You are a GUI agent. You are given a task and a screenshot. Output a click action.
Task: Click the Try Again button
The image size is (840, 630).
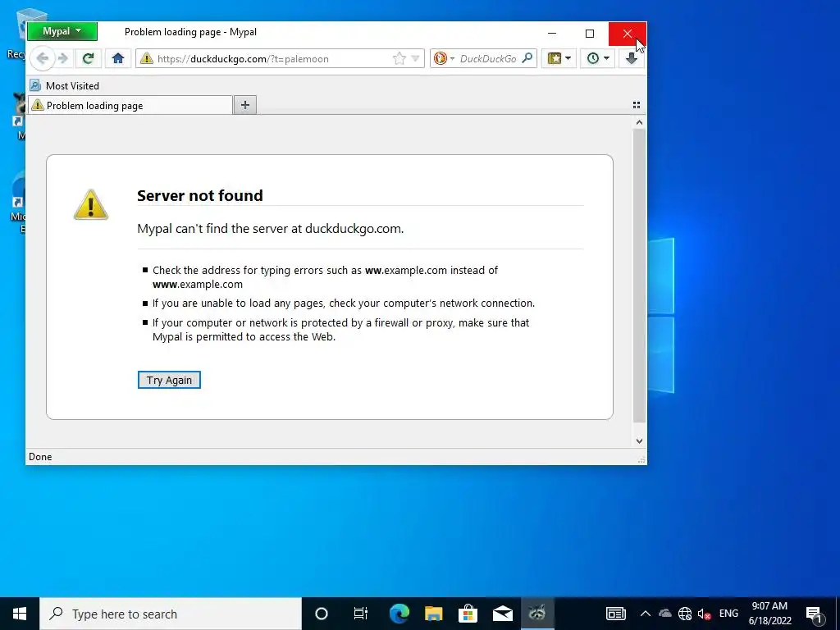(x=169, y=380)
